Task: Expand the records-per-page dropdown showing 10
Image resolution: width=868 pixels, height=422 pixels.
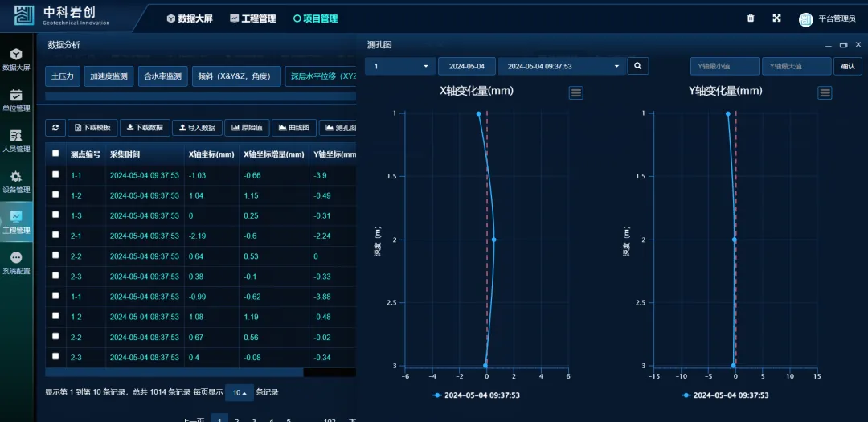Action: 240,392
